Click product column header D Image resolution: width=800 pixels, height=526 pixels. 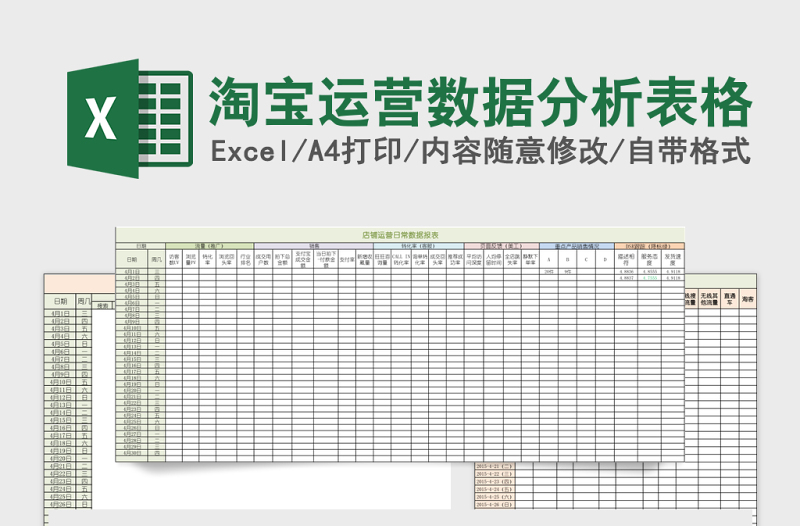tap(605, 259)
